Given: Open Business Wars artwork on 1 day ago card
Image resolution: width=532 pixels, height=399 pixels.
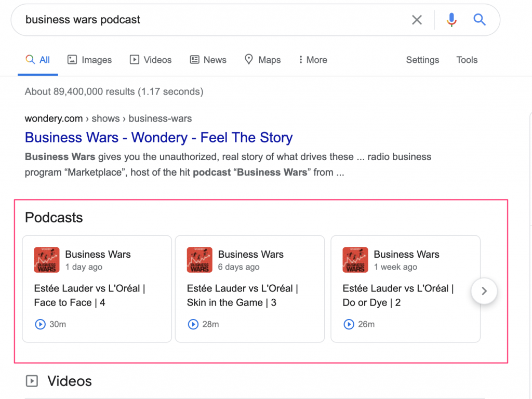Looking at the screenshot, I should pyautogui.click(x=46, y=260).
